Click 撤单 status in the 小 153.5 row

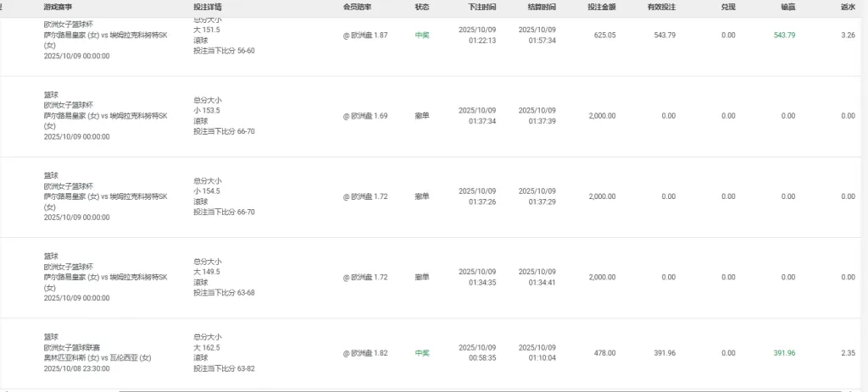(x=421, y=116)
